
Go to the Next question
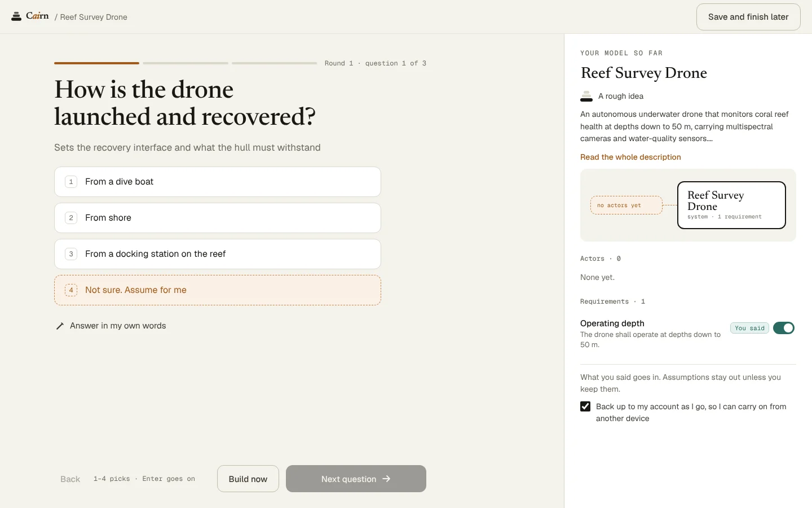(356, 479)
